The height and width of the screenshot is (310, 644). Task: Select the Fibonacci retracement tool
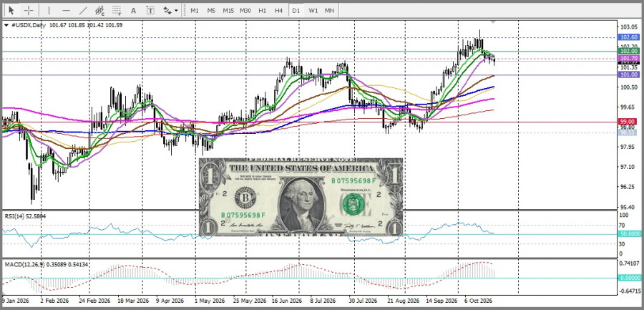pyautogui.click(x=117, y=10)
